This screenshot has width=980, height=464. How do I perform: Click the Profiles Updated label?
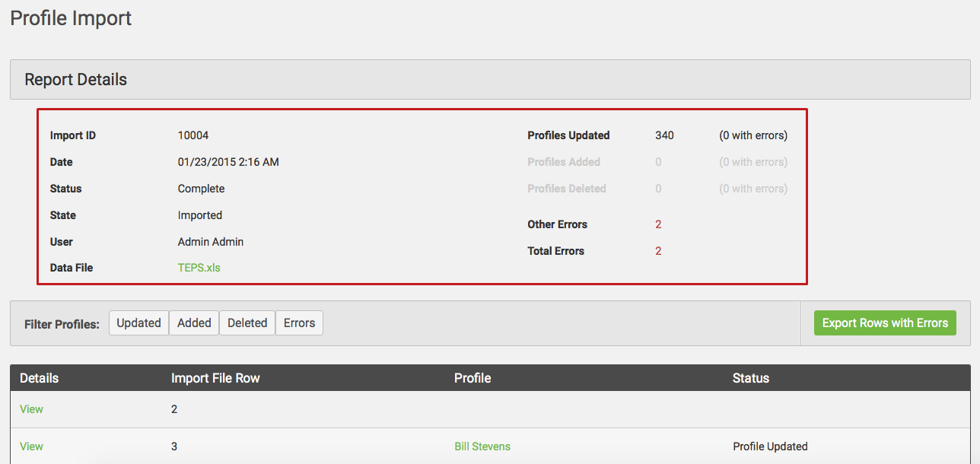[568, 135]
